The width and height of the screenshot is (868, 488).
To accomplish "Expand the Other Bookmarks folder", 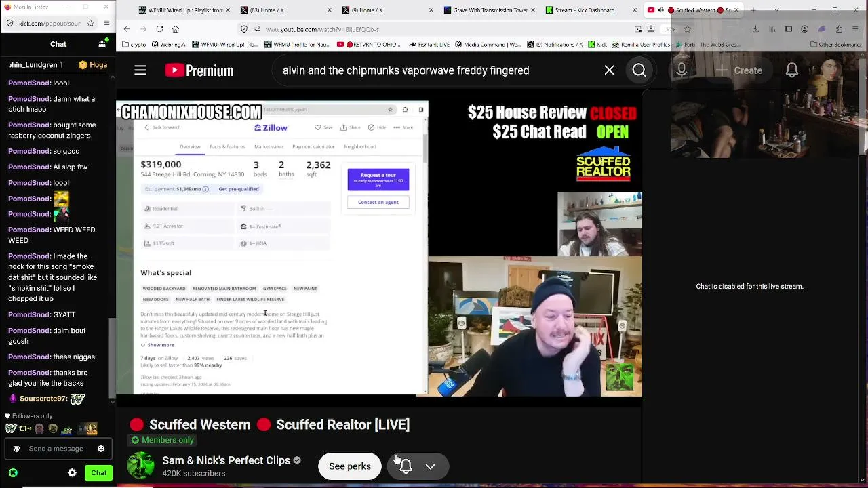I will 837,45.
